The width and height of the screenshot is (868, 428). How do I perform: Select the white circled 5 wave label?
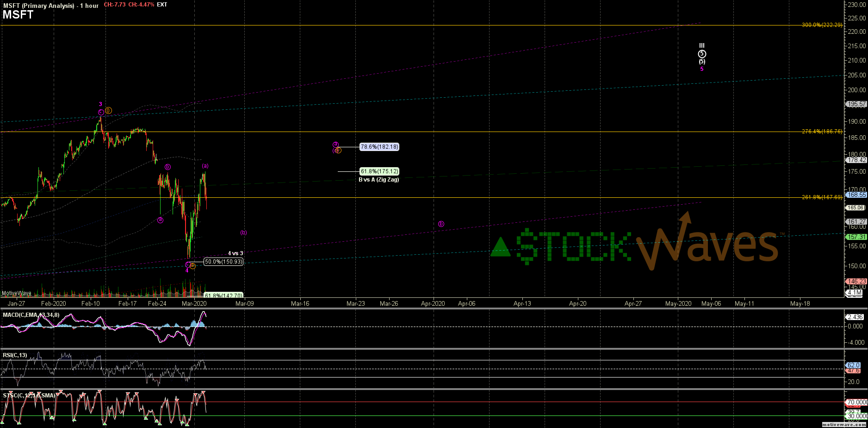[x=702, y=54]
